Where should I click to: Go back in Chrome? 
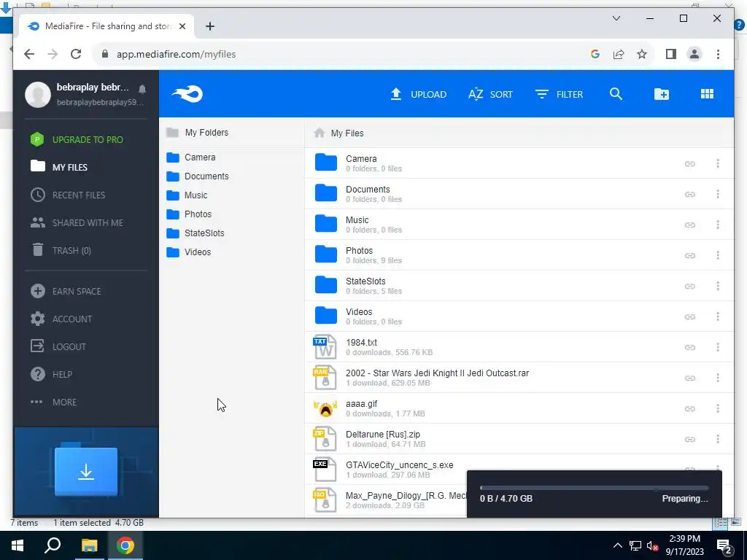[29, 54]
